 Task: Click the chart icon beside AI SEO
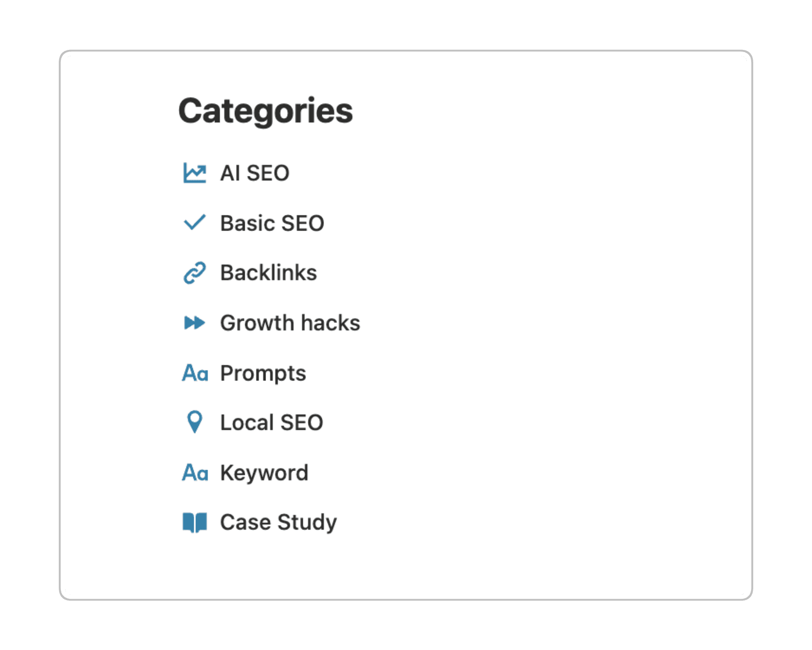[195, 173]
